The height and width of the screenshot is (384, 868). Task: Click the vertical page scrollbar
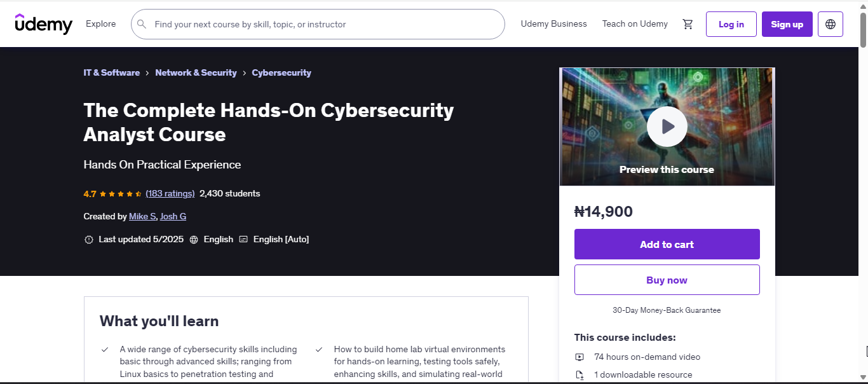[x=863, y=191]
